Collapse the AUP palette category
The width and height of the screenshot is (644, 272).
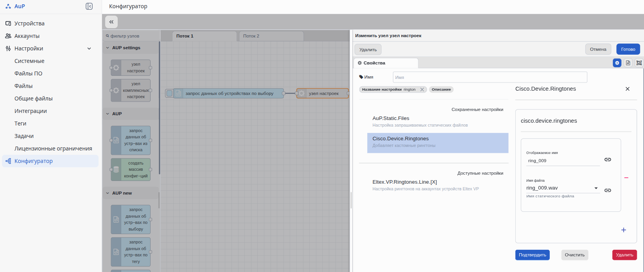click(x=131, y=114)
